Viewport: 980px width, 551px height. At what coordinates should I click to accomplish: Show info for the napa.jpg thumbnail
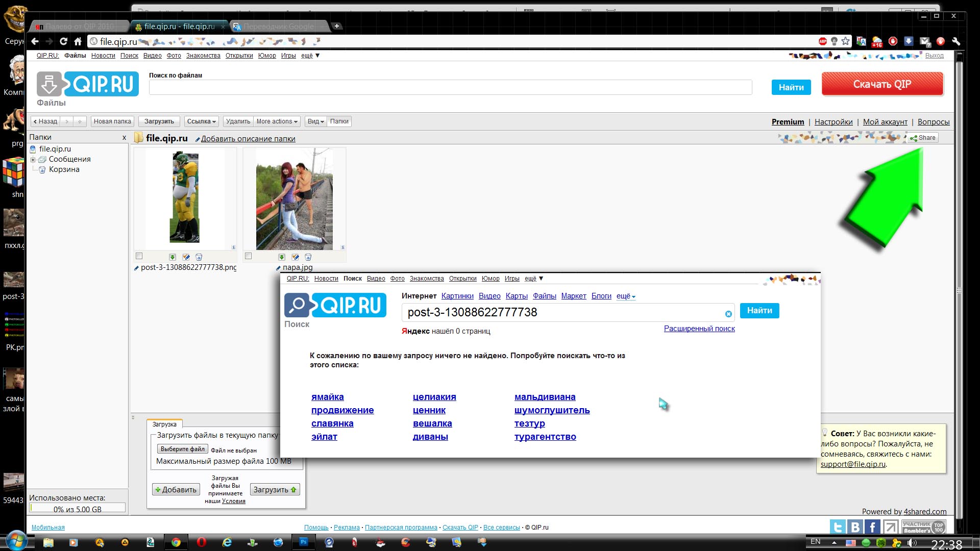click(343, 247)
